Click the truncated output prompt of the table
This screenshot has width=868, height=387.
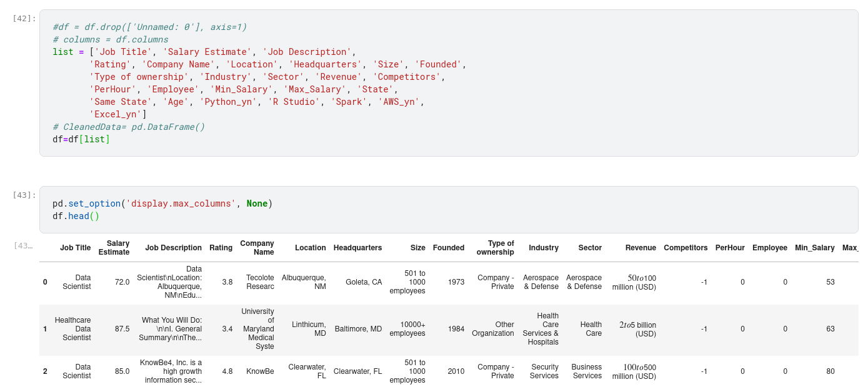[x=22, y=245]
